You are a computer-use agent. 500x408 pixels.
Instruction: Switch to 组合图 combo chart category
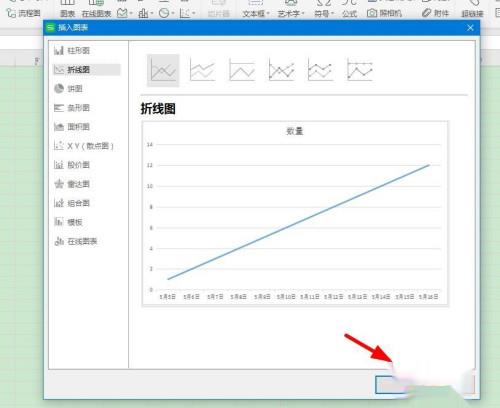tap(72, 203)
